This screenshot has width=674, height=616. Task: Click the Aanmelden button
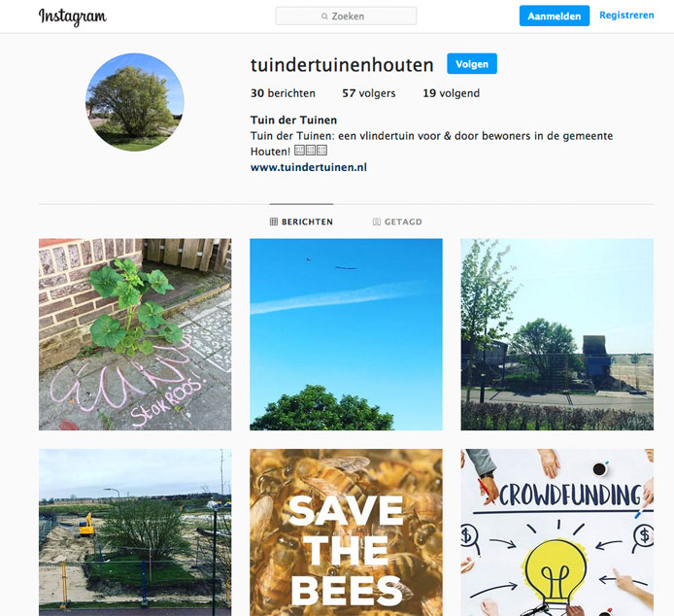555,16
